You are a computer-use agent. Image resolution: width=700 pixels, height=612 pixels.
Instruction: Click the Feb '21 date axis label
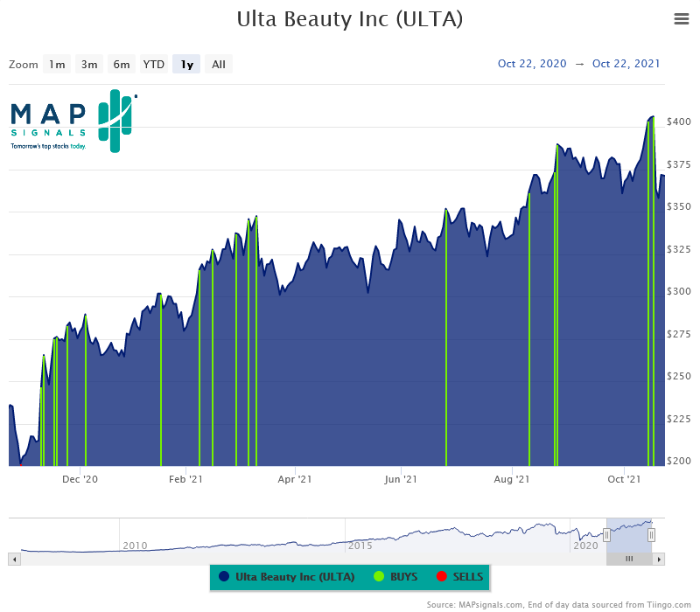point(185,479)
